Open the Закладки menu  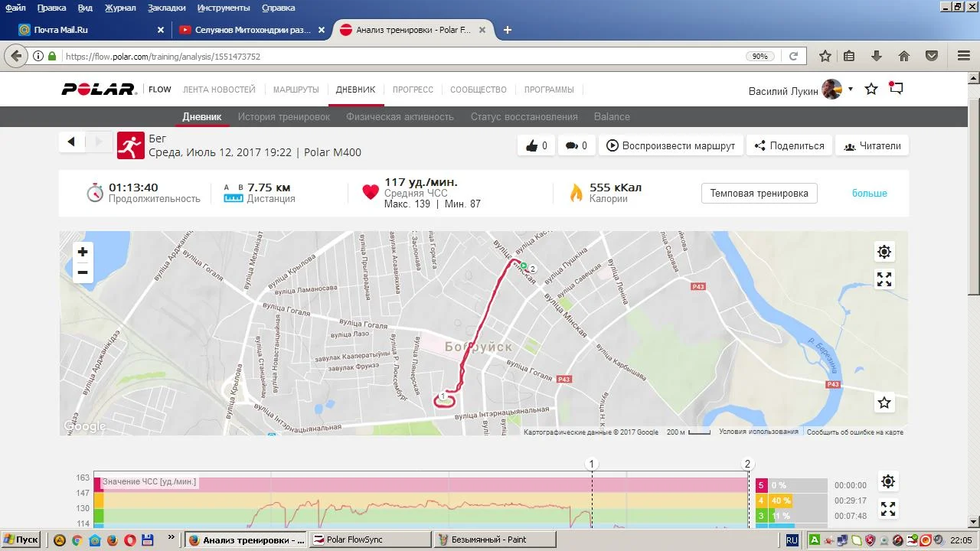coord(166,8)
